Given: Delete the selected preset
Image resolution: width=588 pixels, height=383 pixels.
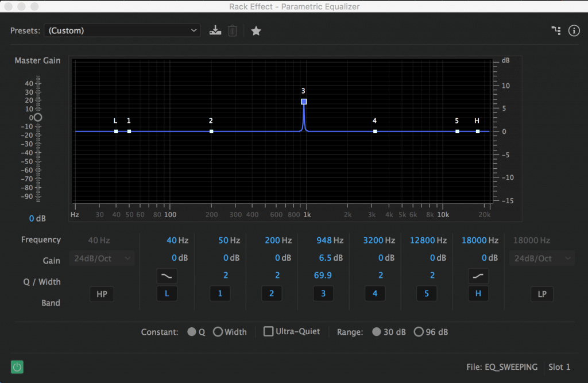Looking at the screenshot, I should click(232, 30).
